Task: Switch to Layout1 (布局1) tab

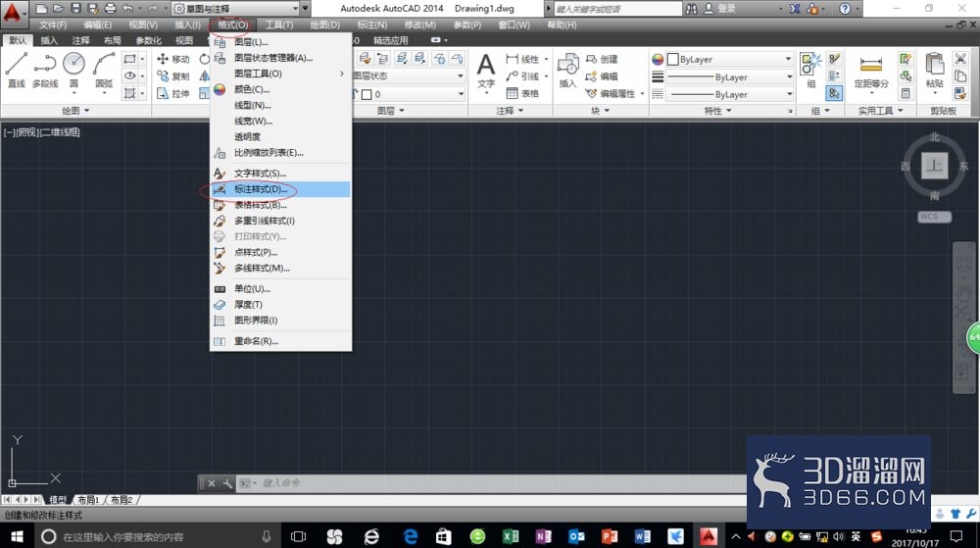Action: coord(88,500)
